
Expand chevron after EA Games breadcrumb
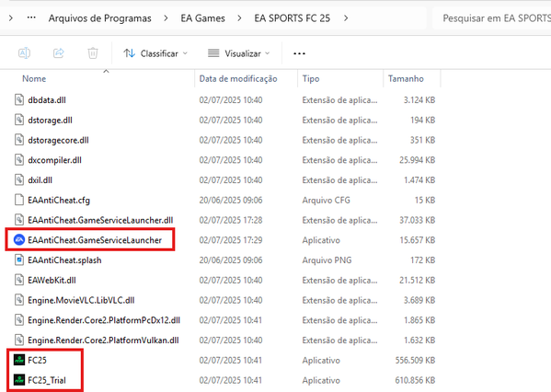(x=239, y=17)
